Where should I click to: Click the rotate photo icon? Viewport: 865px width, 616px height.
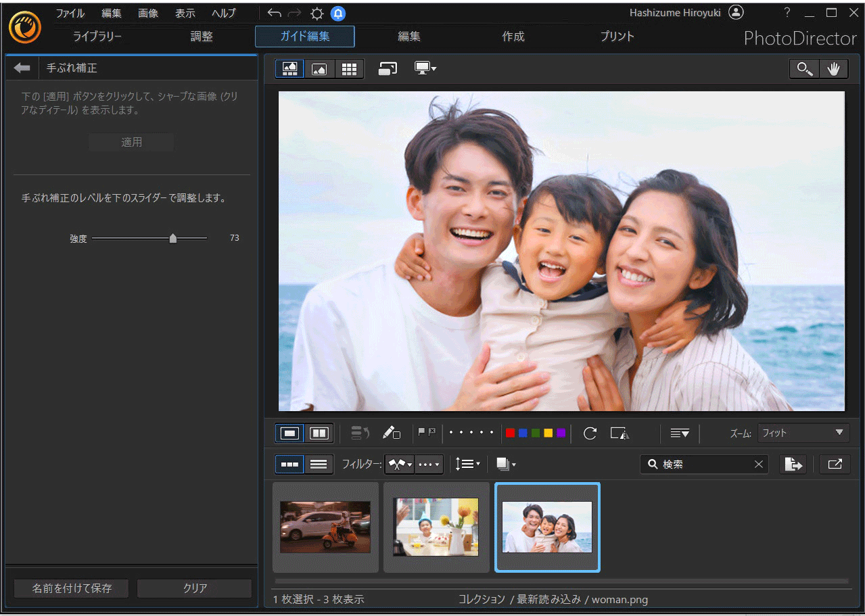tap(590, 433)
